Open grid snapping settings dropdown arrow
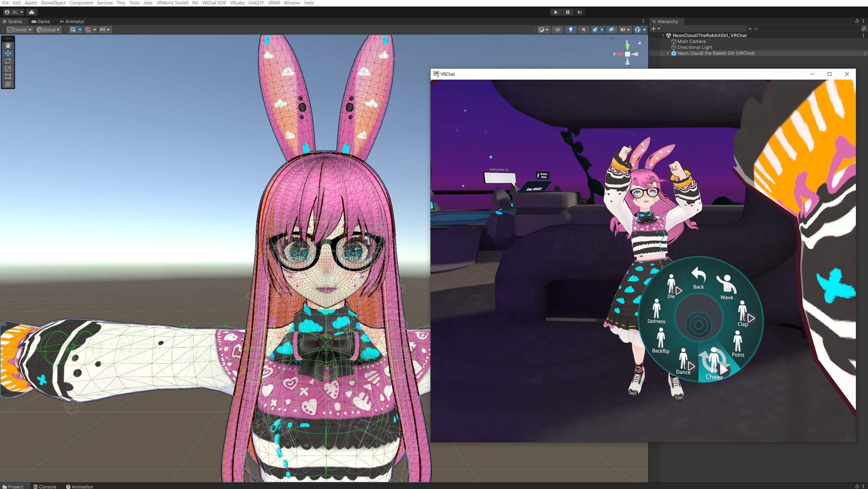Viewport: 868px width, 489px height. tap(95, 30)
